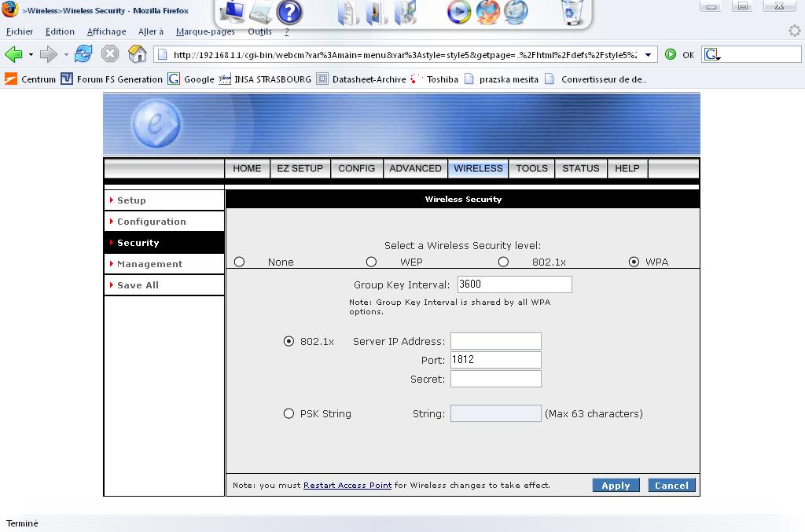The height and width of the screenshot is (532, 805).
Task: Launch Firefox from the dock
Action: (487, 12)
